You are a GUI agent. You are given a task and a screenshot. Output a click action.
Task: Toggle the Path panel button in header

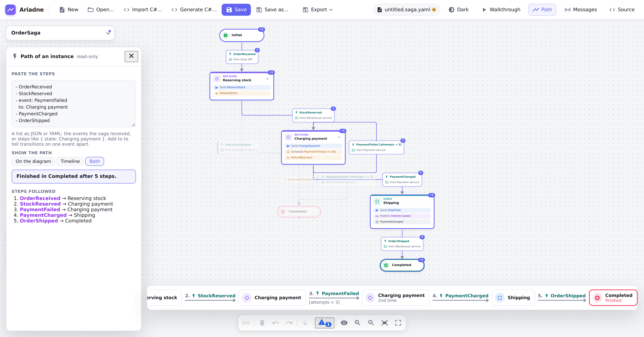[542, 10]
